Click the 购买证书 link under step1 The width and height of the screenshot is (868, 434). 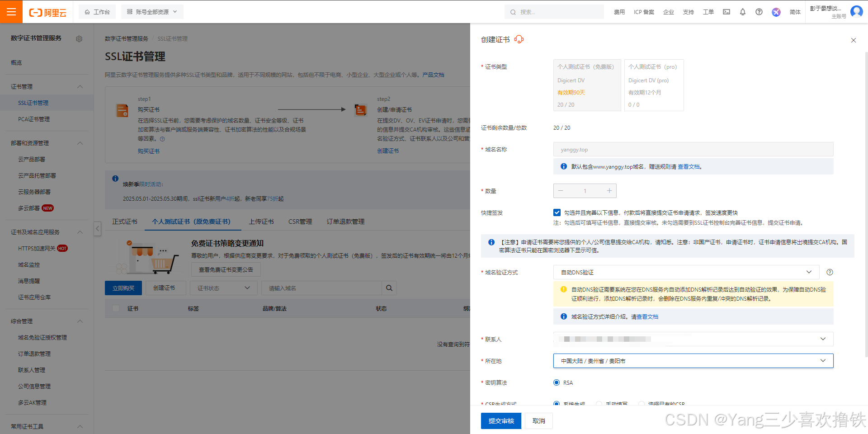(x=149, y=151)
